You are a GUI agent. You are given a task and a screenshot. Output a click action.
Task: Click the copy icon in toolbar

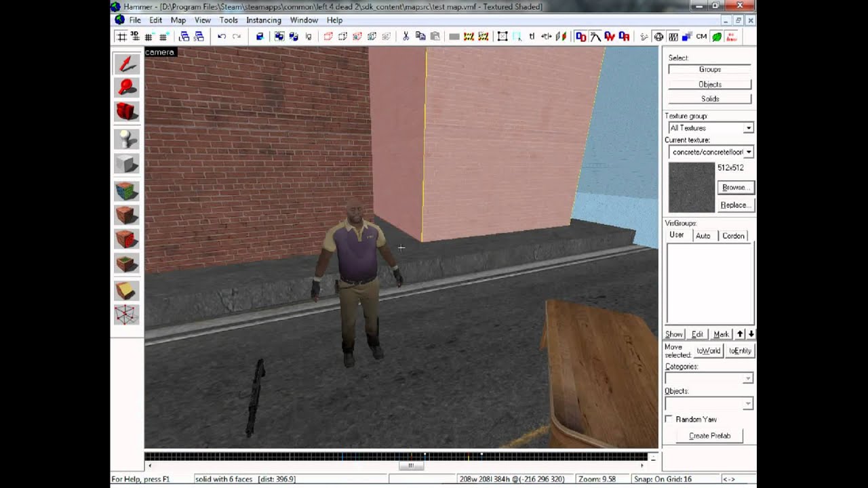point(420,37)
